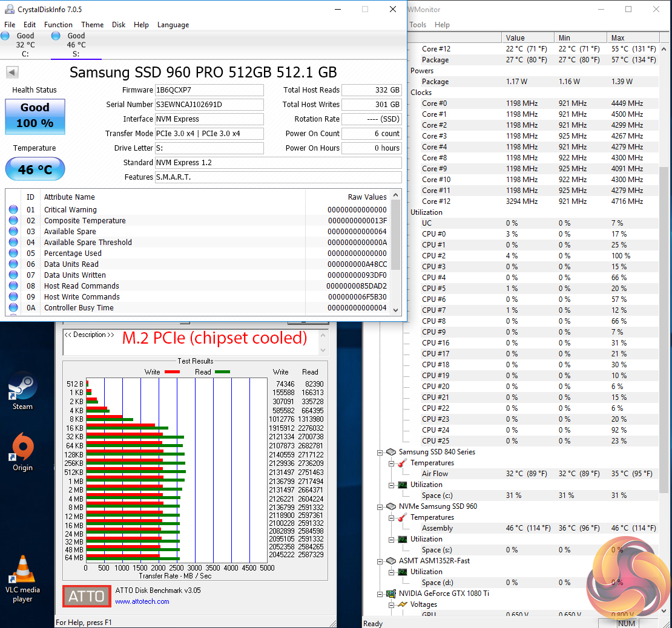Click the Good 100 % health status button
The width and height of the screenshot is (672, 628).
coord(35,117)
